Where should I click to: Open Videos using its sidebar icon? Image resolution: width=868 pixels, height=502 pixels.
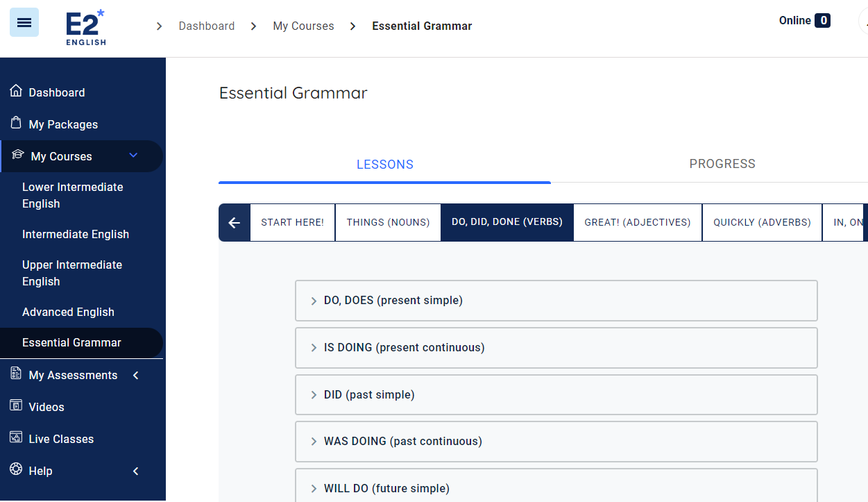15,406
